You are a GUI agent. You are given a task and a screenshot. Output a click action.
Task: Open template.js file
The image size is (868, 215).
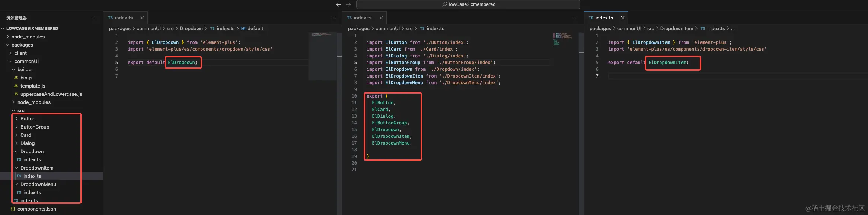pos(51,86)
